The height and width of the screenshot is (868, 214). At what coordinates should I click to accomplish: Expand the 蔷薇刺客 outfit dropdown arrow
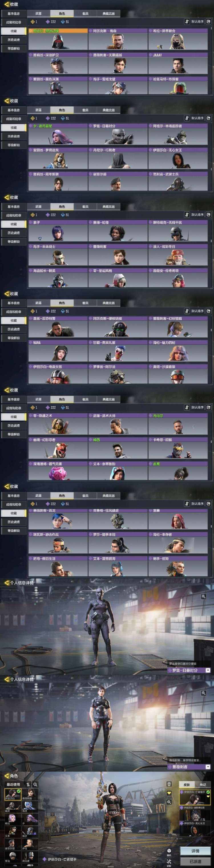pyautogui.click(x=208, y=767)
